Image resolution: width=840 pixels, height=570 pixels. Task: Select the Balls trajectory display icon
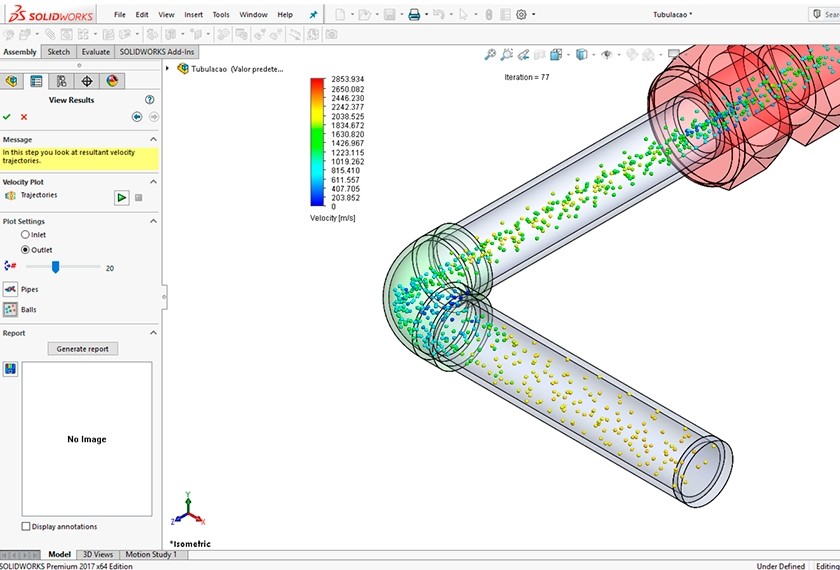(10, 310)
